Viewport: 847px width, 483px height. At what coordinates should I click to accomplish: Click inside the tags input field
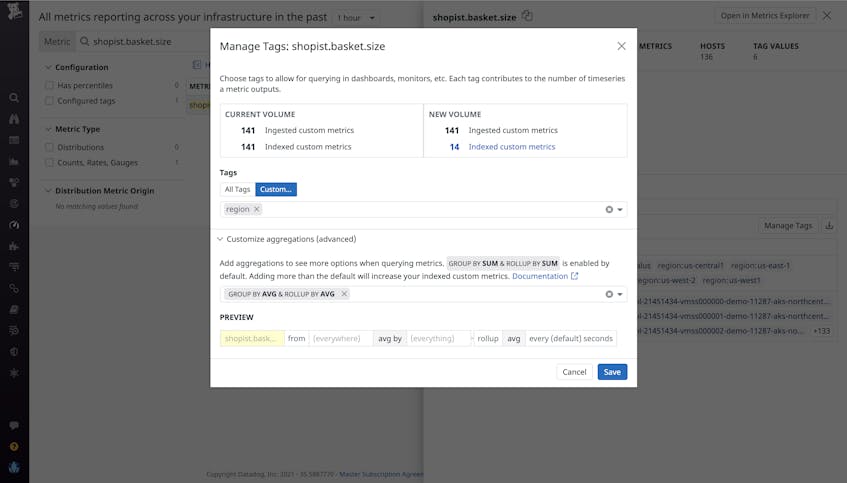pos(424,210)
